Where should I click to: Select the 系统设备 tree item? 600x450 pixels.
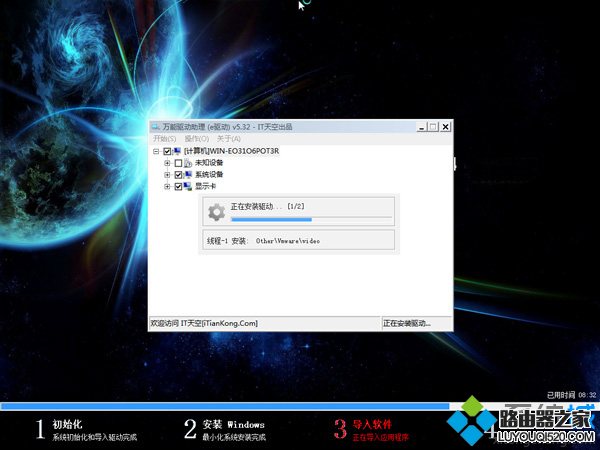209,175
